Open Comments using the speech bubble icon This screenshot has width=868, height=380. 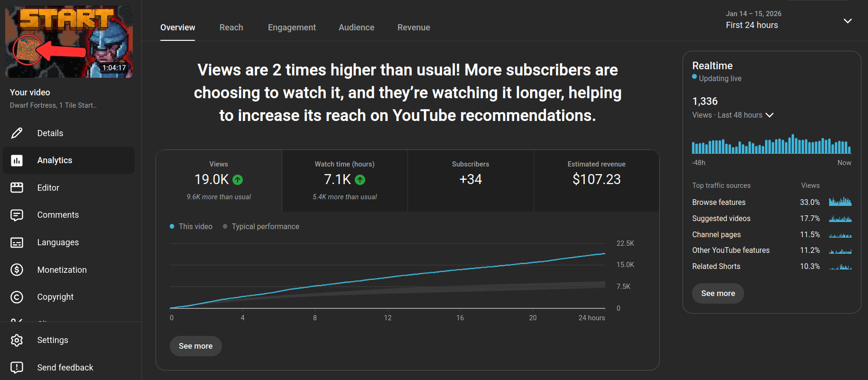(x=17, y=215)
